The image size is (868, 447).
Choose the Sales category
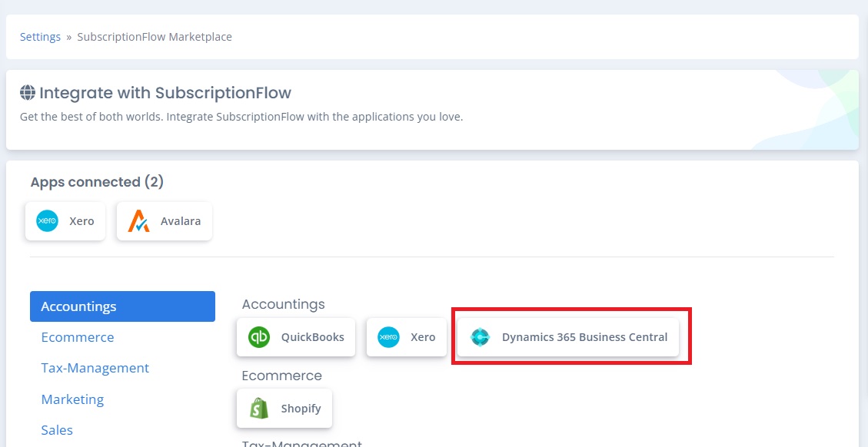[57, 430]
